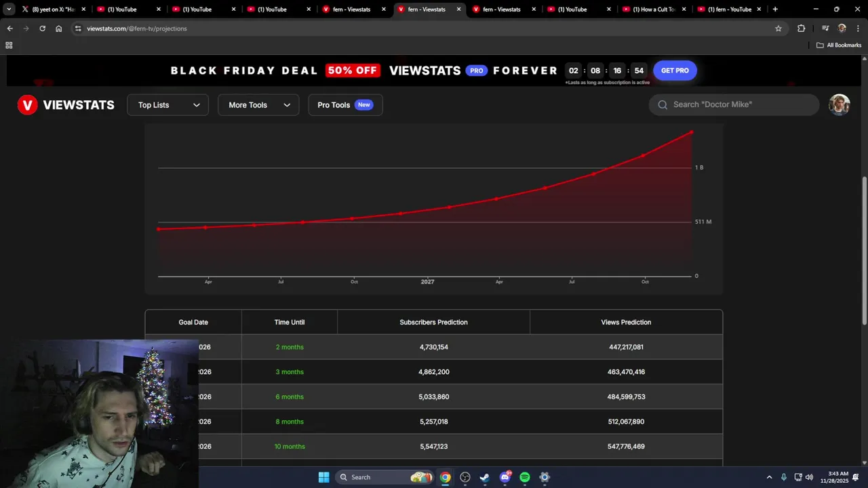Click the 50% OFF banner badge
868x488 pixels.
coord(353,70)
